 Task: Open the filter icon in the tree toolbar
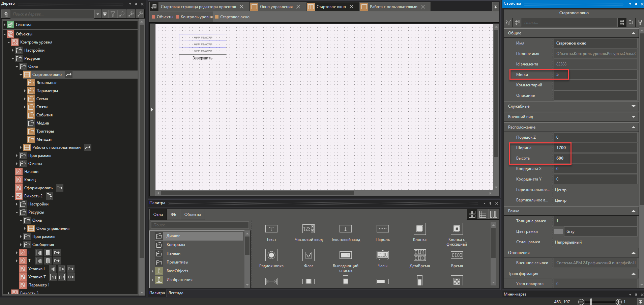pos(113,14)
